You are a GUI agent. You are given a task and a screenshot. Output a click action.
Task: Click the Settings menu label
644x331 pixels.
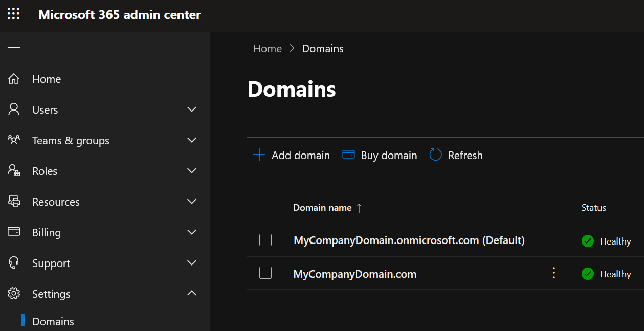point(51,294)
